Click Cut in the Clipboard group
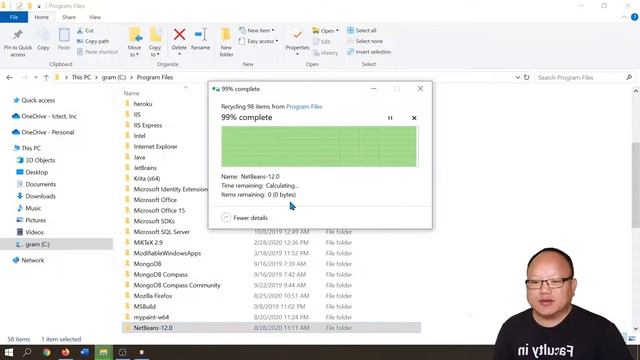 85,31
